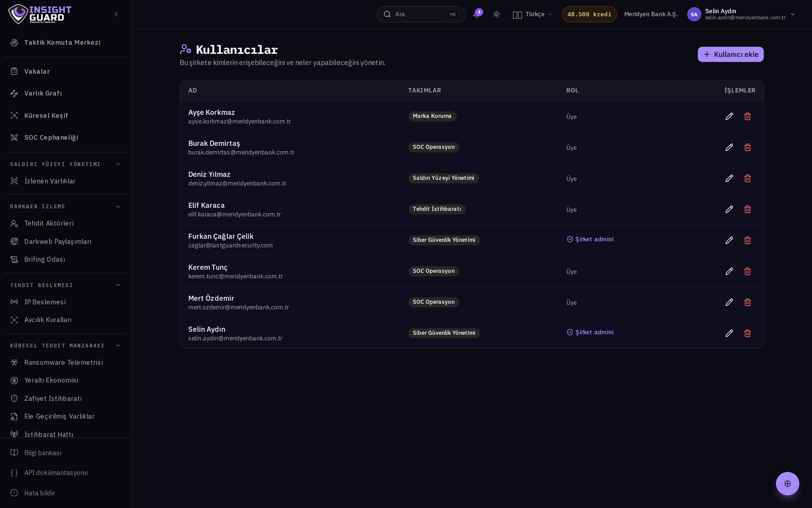
Task: Collapse Küresel Tehdit Manzarası group
Action: coord(118,345)
